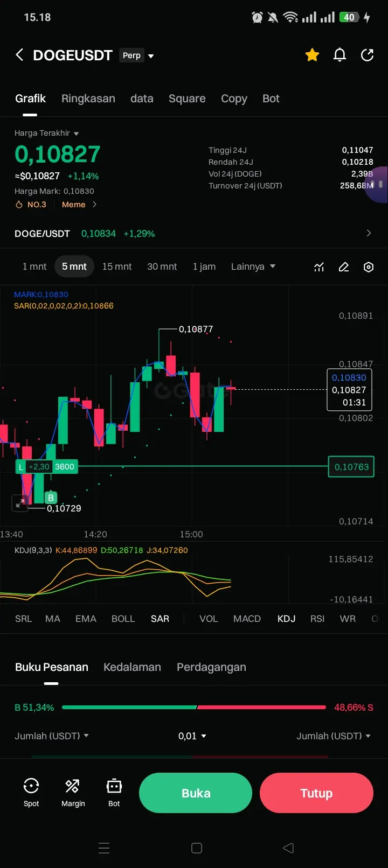Open the Bot tab at top
Screen dimensions: 388x868
pos(271,99)
